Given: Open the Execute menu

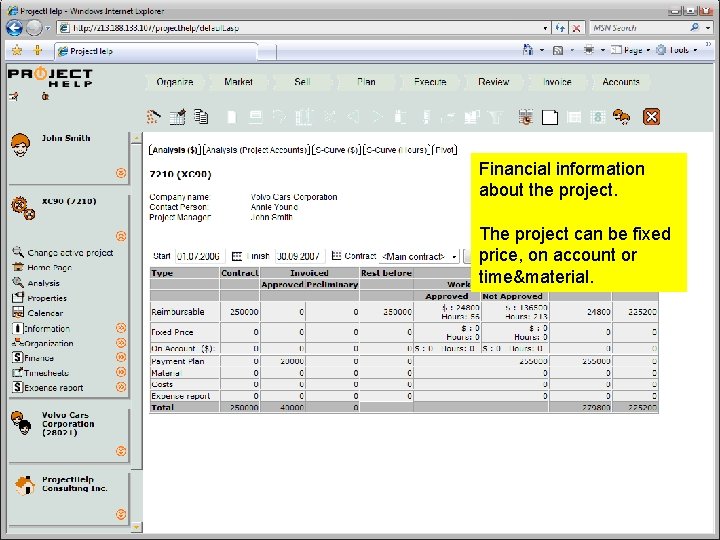Looking at the screenshot, I should [x=430, y=82].
